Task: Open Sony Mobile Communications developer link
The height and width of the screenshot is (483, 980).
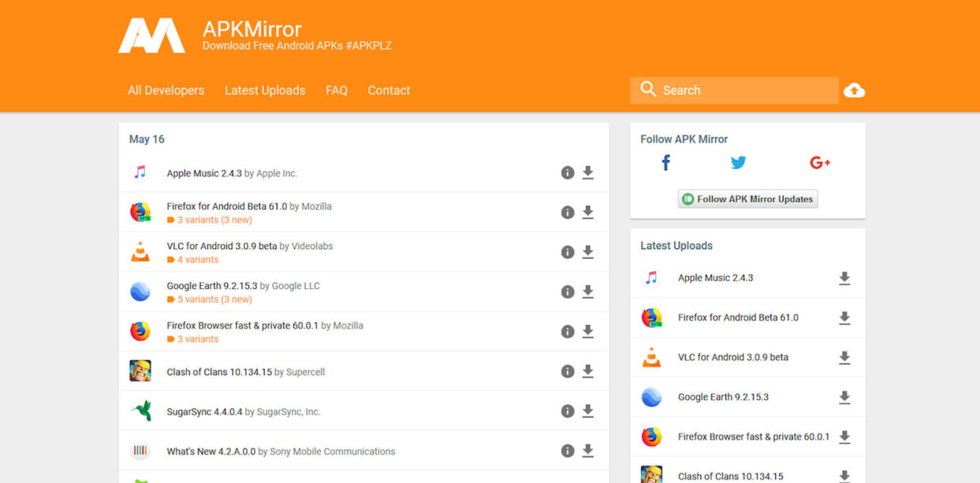Action: [x=333, y=451]
